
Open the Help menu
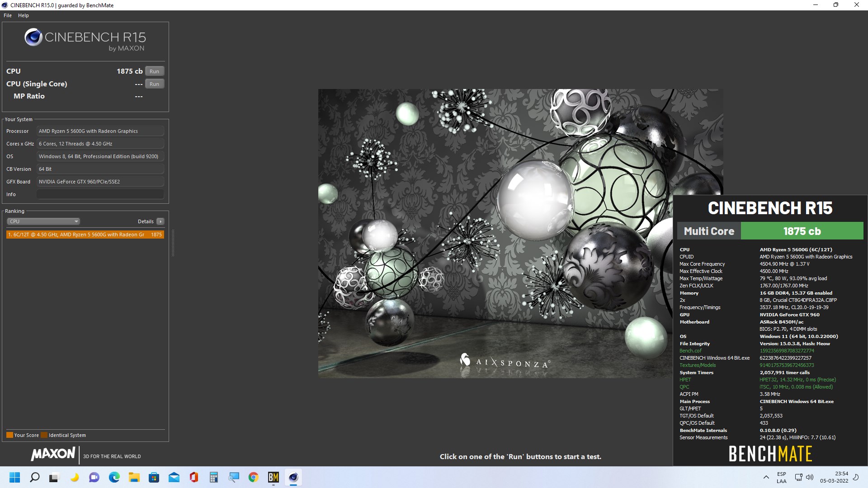(24, 15)
